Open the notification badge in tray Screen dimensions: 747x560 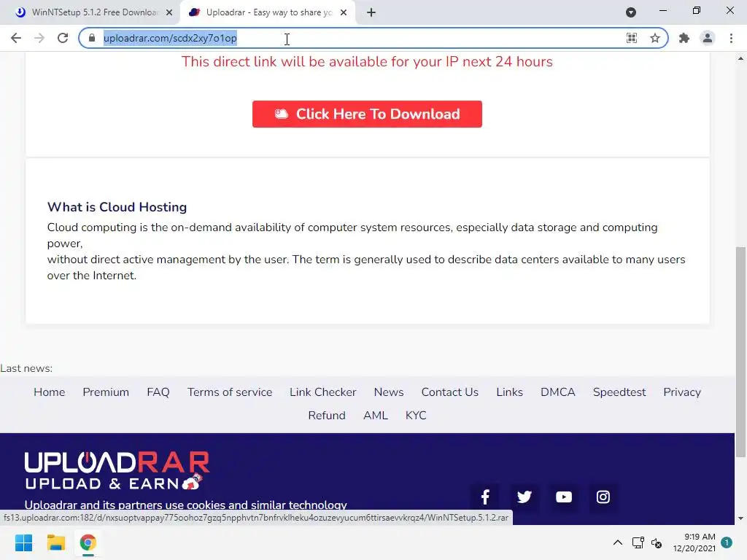[x=727, y=542]
